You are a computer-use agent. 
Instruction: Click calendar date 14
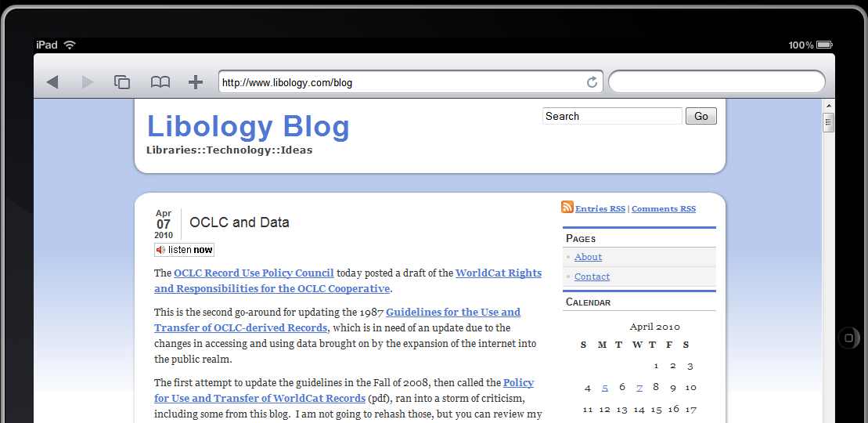click(x=639, y=410)
